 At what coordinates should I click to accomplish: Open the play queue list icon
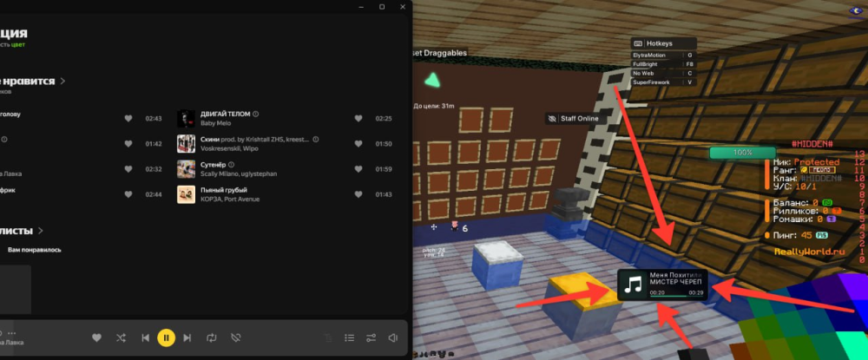(349, 337)
